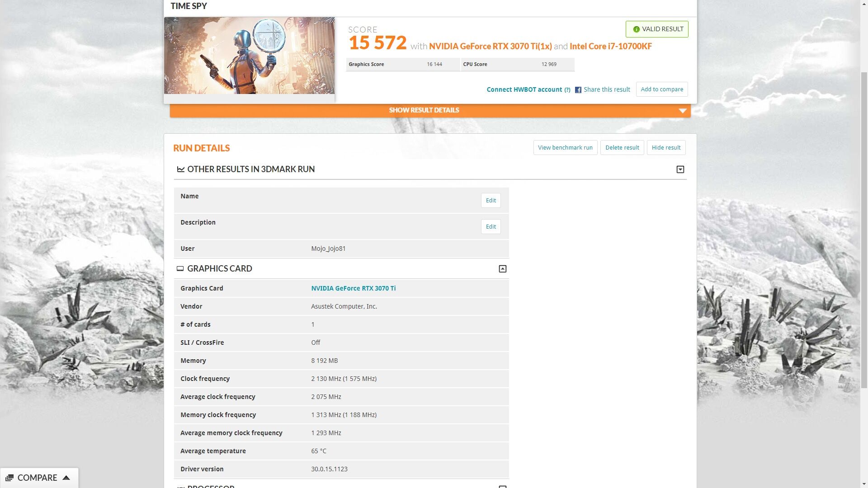Add this result to compare
Image resolution: width=868 pixels, height=488 pixels.
[x=661, y=89]
